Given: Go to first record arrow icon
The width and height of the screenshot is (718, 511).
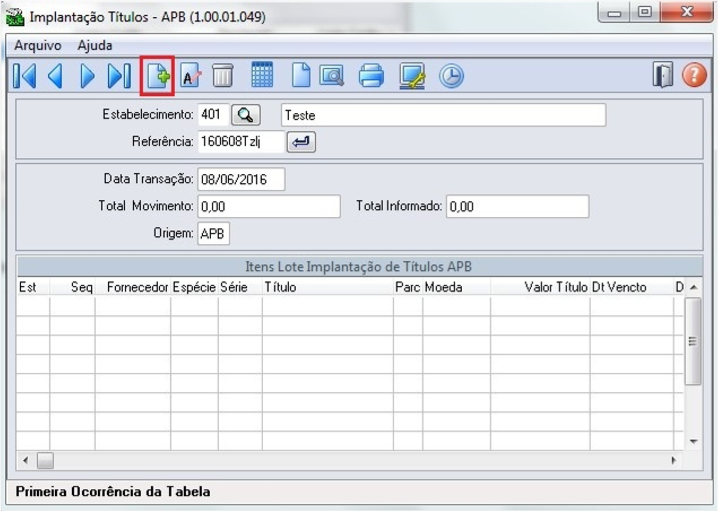Looking at the screenshot, I should click(x=24, y=76).
